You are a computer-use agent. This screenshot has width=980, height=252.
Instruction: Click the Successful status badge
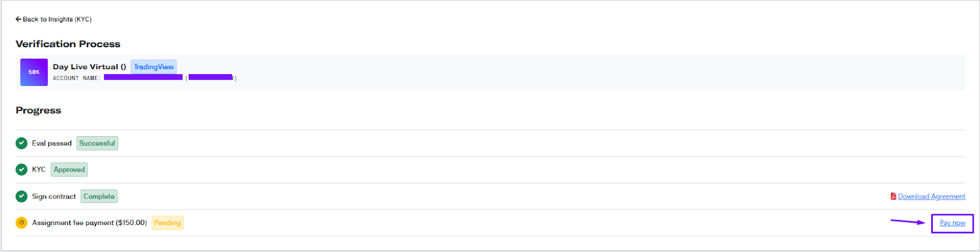pyautogui.click(x=97, y=143)
